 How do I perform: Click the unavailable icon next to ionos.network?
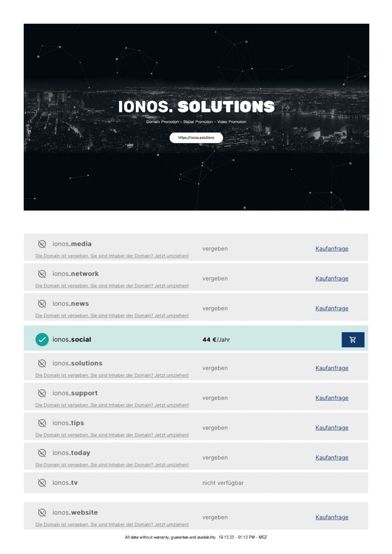[42, 274]
